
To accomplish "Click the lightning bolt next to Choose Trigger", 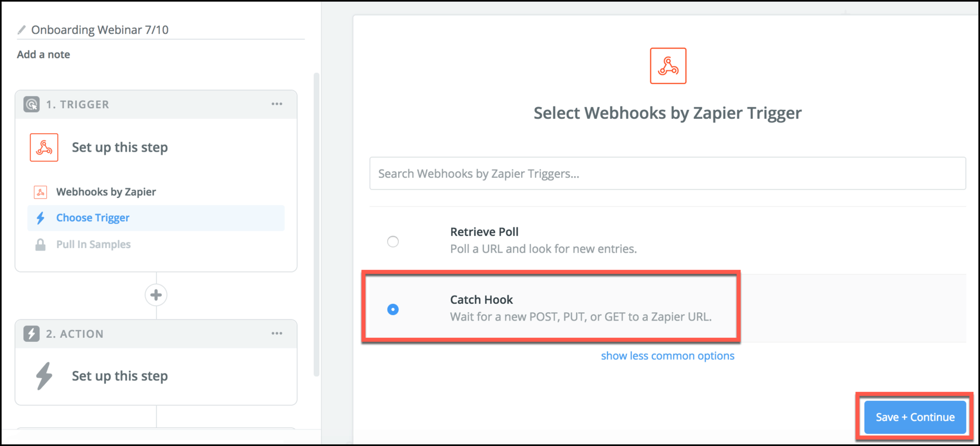I will tap(40, 218).
